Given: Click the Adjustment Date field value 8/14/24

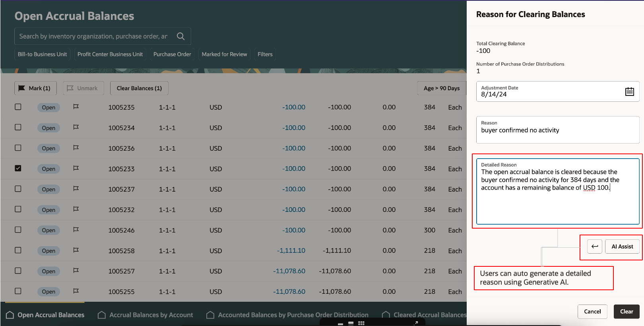Looking at the screenshot, I should coord(494,94).
